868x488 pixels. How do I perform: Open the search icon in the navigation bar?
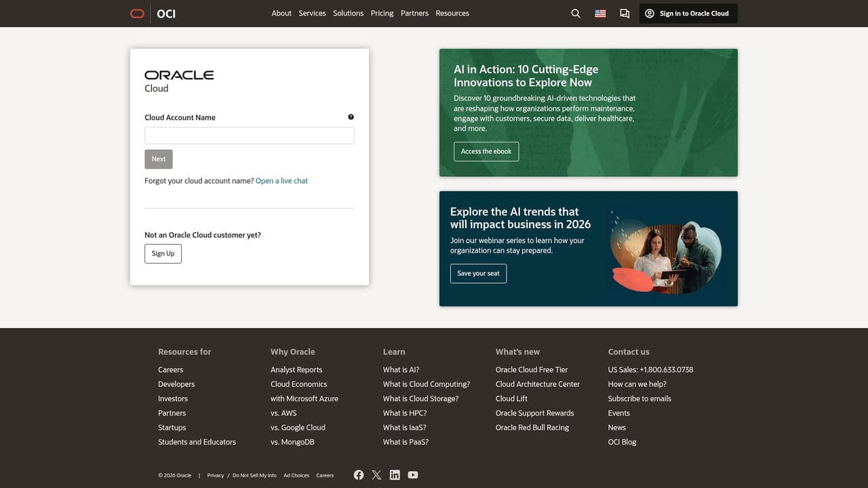click(x=575, y=14)
